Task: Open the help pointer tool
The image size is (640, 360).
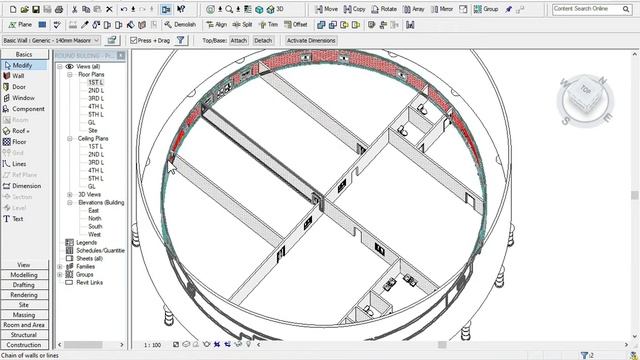Action: pyautogui.click(x=181, y=9)
